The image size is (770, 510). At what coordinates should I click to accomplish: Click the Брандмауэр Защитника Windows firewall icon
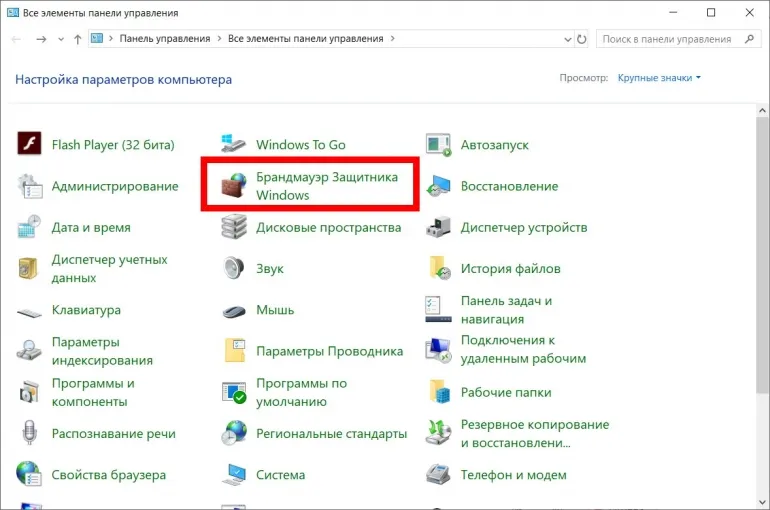point(234,186)
